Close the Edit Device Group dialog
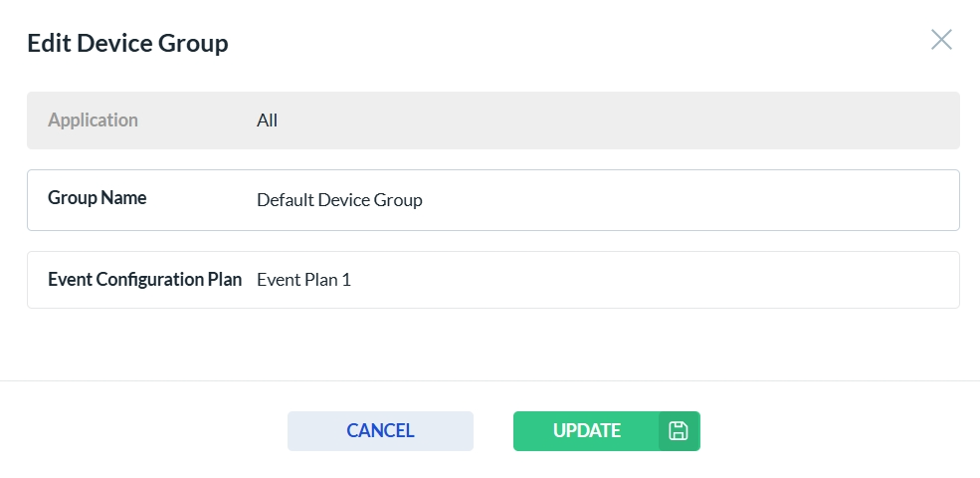This screenshot has width=980, height=478. (940, 40)
